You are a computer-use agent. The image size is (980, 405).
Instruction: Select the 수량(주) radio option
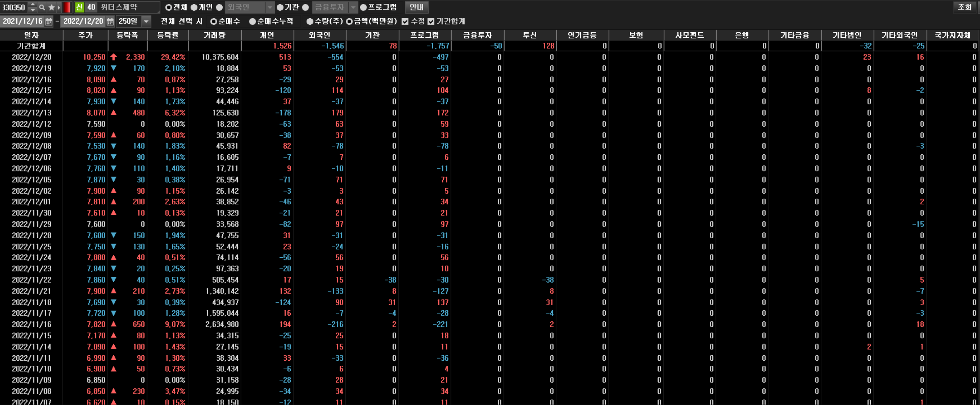[x=310, y=21]
